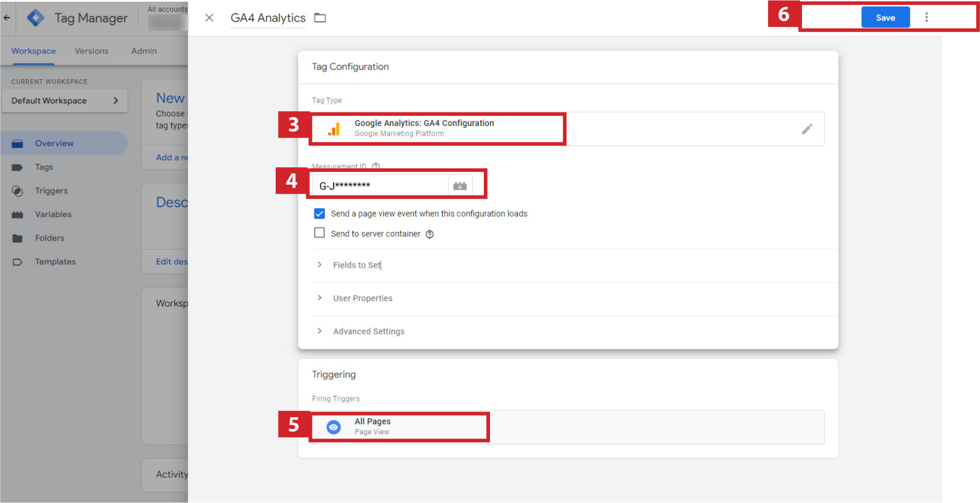This screenshot has width=980, height=503.
Task: Uncheck Send a page view event checkbox
Action: [x=319, y=214]
